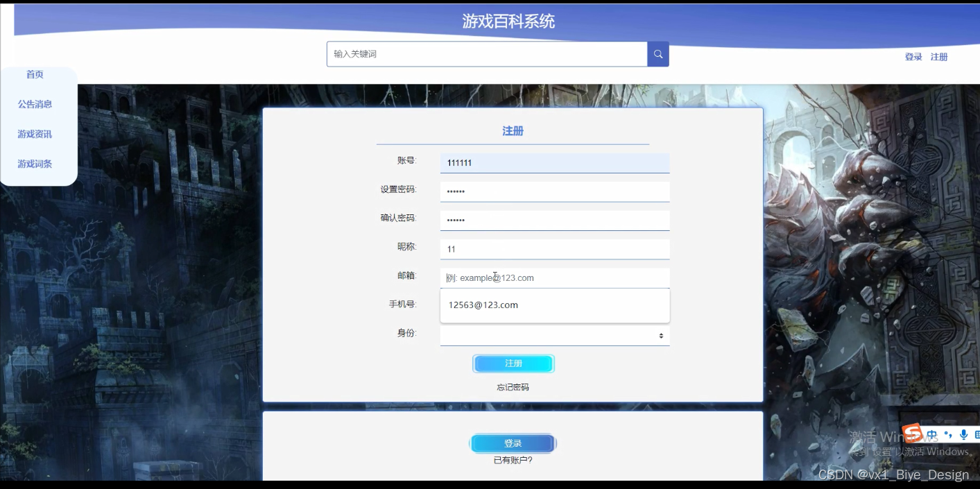This screenshot has width=980, height=489.
Task: Submit the form with the 注册 button
Action: point(513,363)
